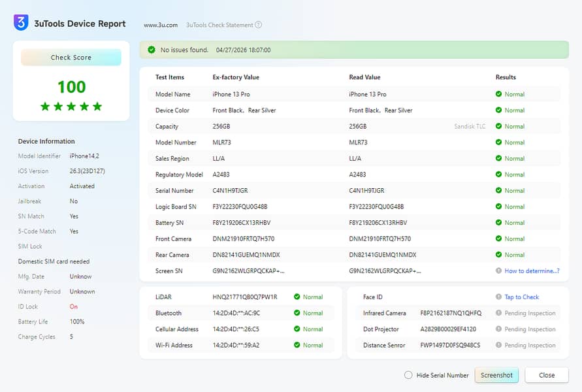Click the ID Lock On status
This screenshot has width=582, height=392.
point(74,306)
